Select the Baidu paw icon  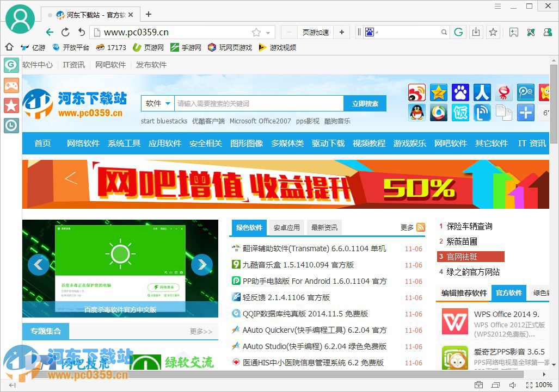pyautogui.click(x=460, y=92)
